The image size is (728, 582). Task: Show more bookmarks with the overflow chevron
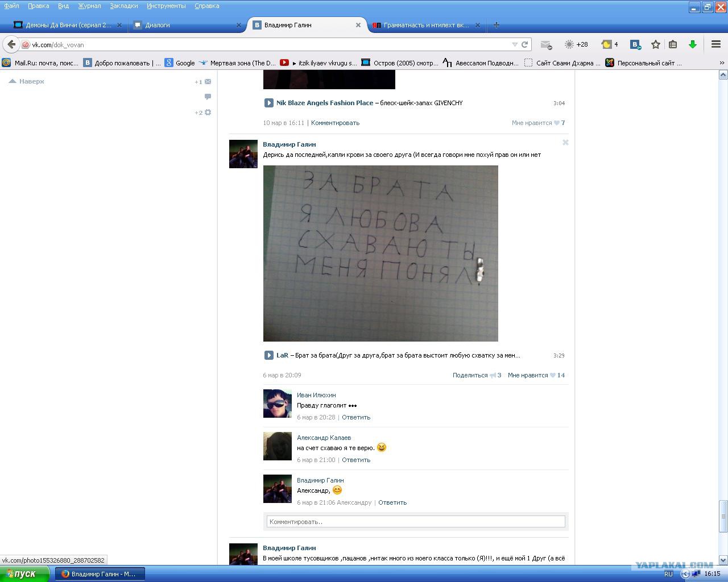[x=722, y=63]
